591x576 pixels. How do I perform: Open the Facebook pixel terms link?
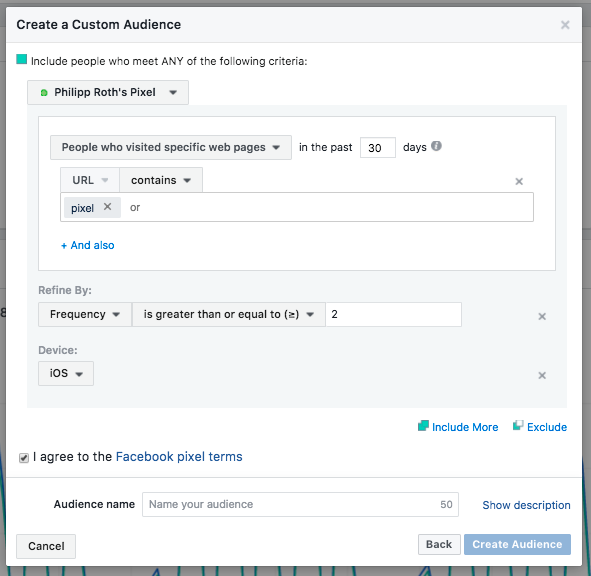pyautogui.click(x=179, y=457)
